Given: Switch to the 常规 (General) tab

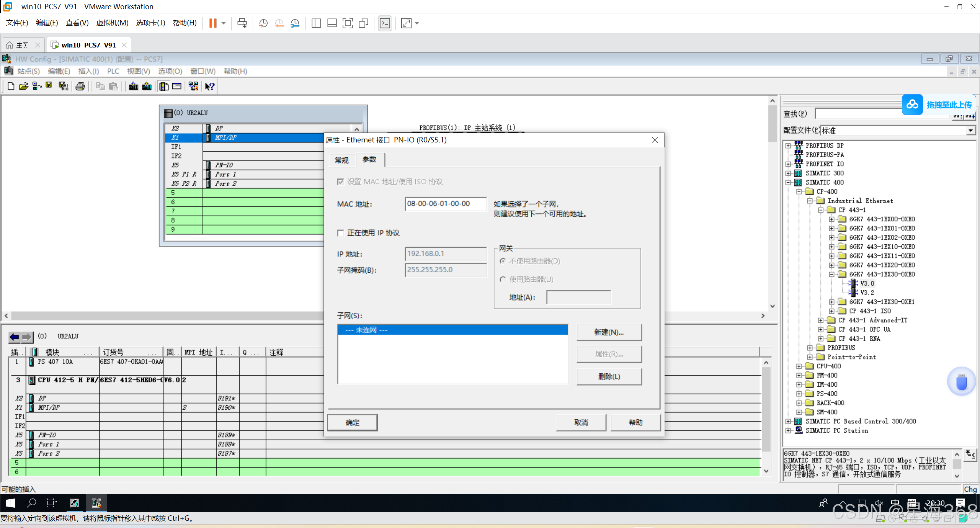Looking at the screenshot, I should coord(341,160).
